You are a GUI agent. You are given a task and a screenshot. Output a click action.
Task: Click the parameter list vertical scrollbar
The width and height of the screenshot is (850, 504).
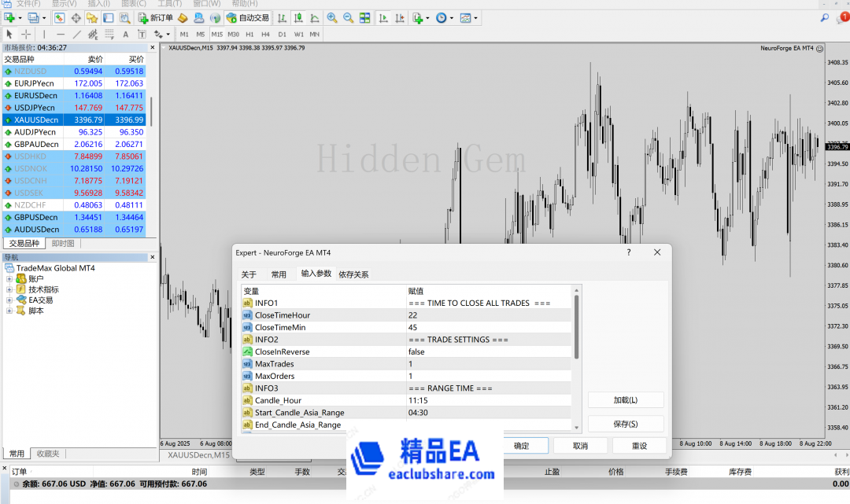(577, 330)
